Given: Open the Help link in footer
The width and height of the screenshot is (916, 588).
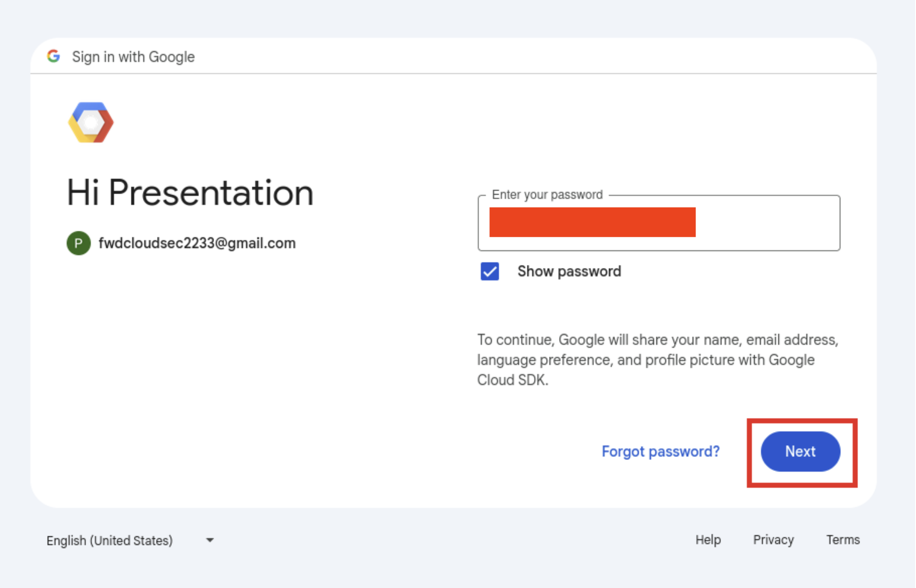Looking at the screenshot, I should [708, 540].
